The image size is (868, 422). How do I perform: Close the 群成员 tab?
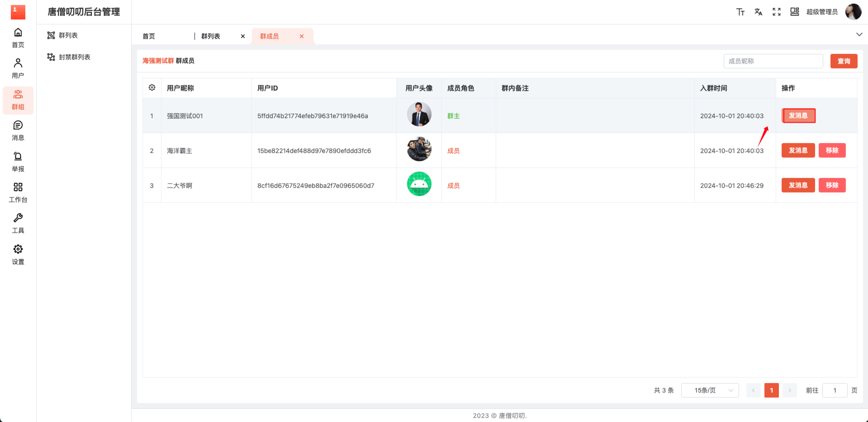302,36
